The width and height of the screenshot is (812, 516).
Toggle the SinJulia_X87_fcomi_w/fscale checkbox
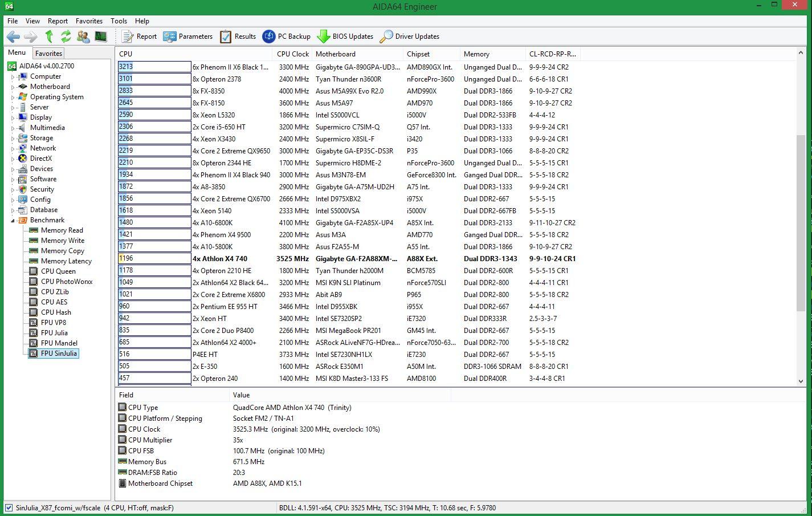click(9, 507)
